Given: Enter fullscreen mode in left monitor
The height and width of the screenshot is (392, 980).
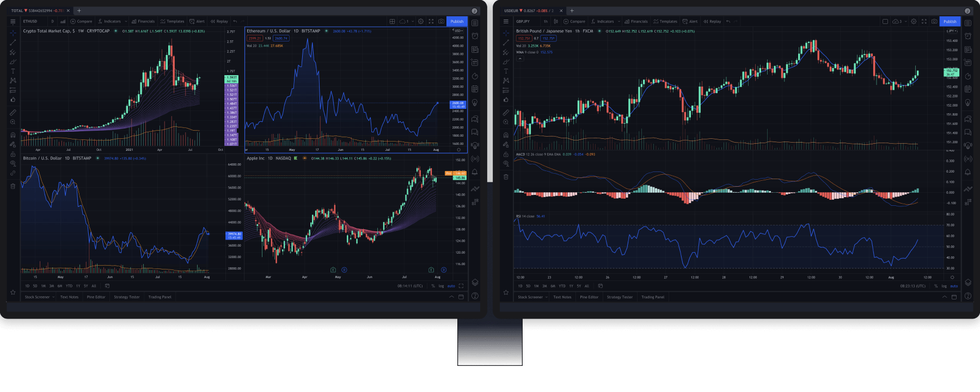Looking at the screenshot, I should (431, 21).
